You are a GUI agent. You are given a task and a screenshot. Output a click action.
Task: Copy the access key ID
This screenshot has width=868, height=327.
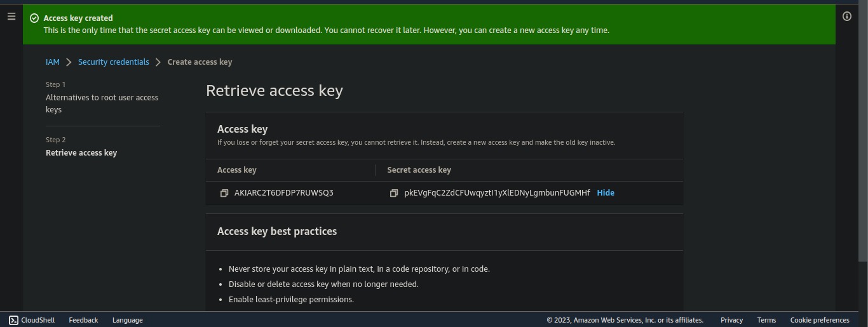tap(224, 193)
